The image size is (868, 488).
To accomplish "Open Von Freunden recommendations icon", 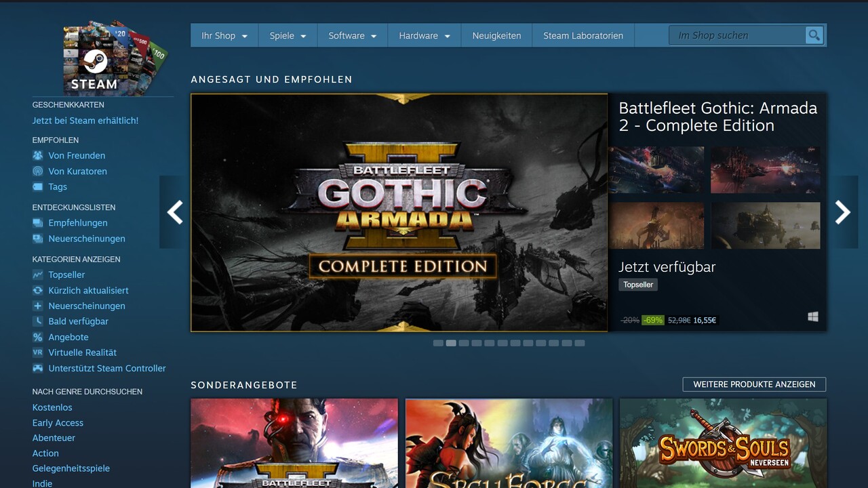I will [x=38, y=155].
